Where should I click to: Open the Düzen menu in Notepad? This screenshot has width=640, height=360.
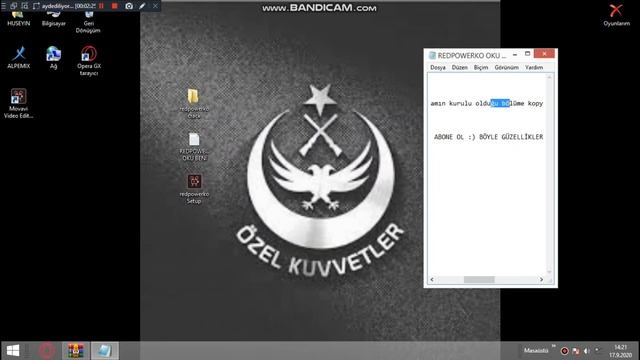(460, 67)
